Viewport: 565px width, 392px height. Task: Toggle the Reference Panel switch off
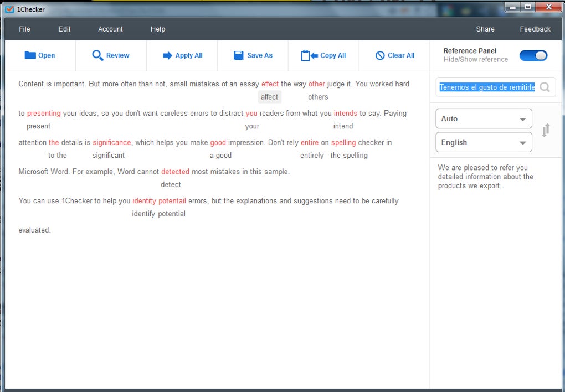coord(533,55)
